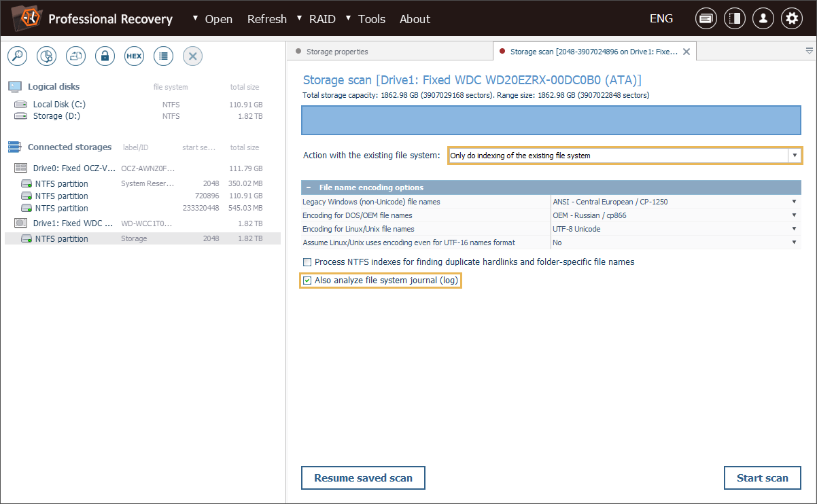This screenshot has width=817, height=504.
Task: Click the 110.91 GB NTFS partition icon
Action: [x=27, y=196]
